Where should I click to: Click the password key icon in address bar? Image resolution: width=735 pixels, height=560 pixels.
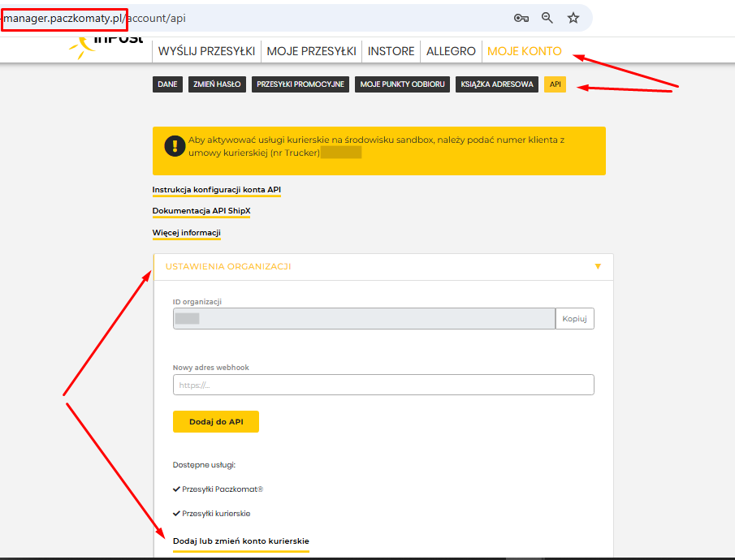521,19
